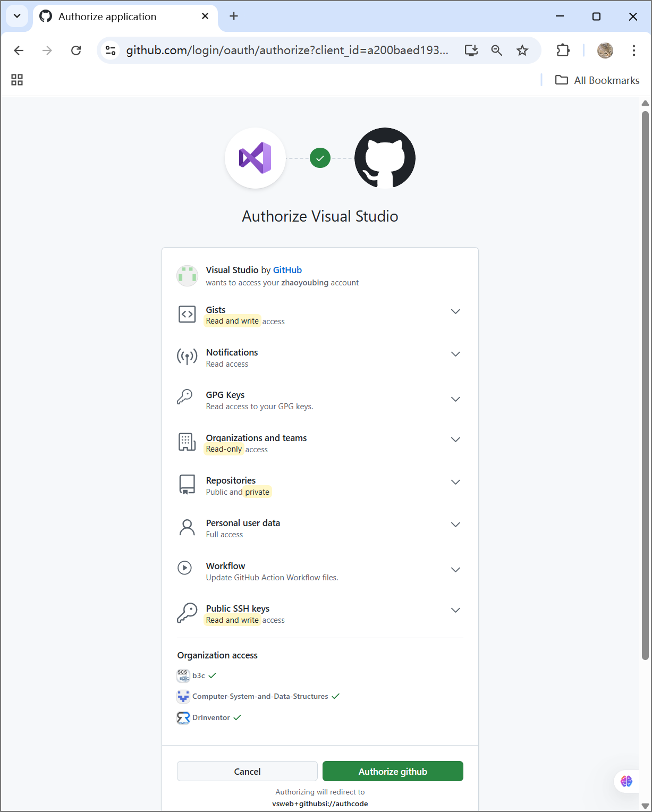Click the install app icon in address bar
The height and width of the screenshot is (812, 652).
[471, 50]
